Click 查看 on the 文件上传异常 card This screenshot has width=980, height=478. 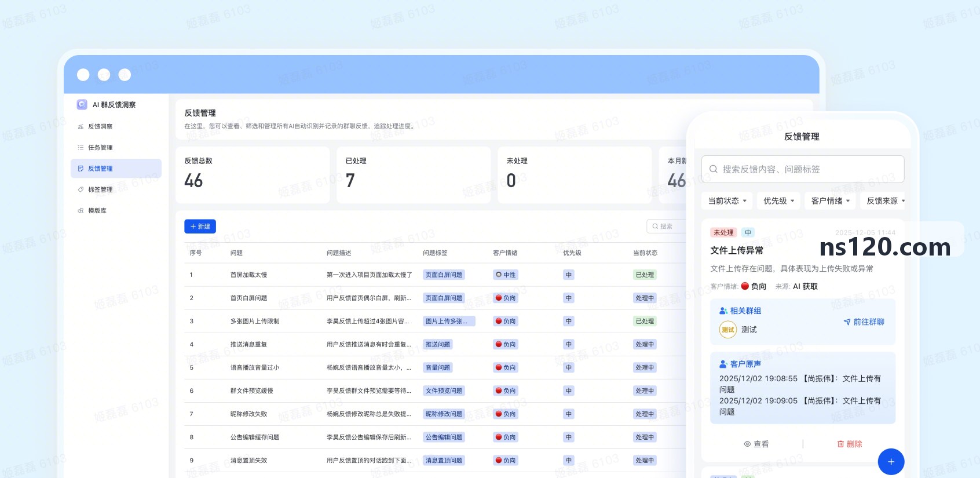(756, 444)
